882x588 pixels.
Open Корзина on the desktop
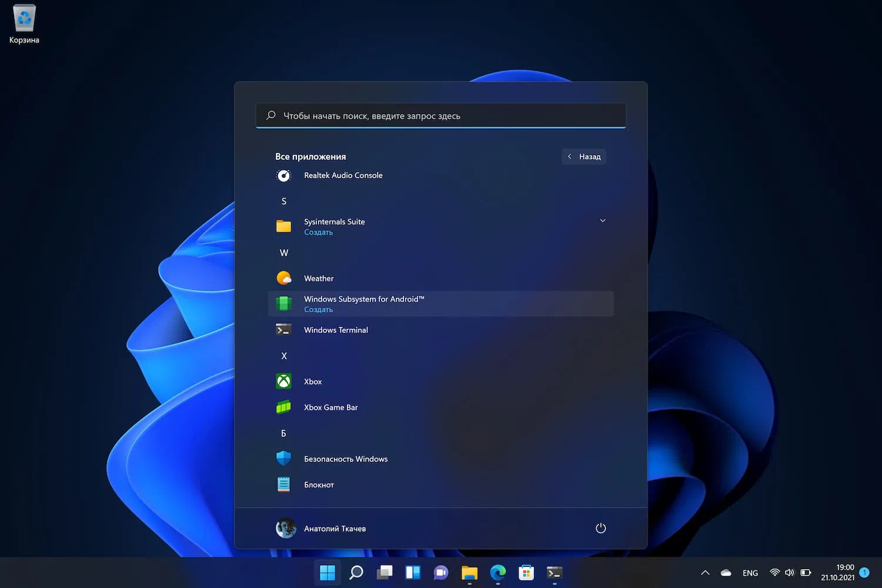[x=24, y=25]
